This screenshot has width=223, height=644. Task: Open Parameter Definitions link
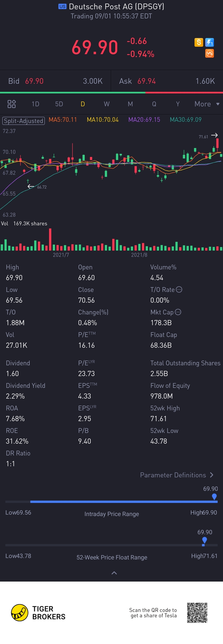pyautogui.click(x=177, y=475)
